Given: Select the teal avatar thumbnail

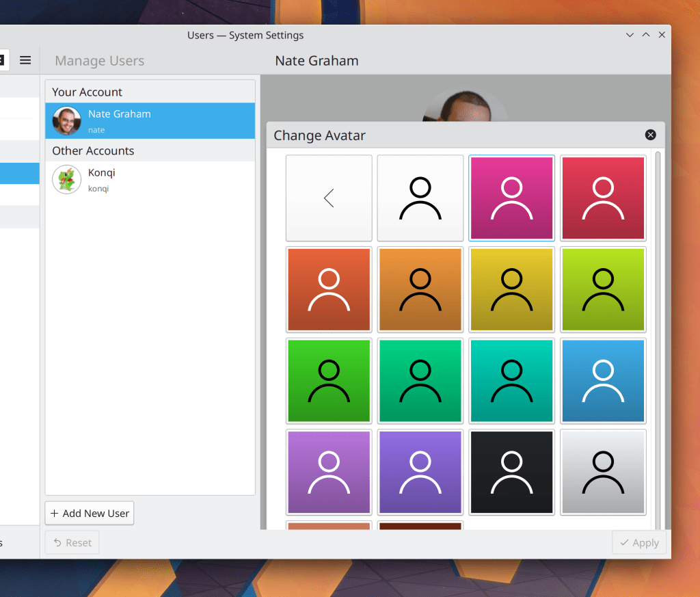Looking at the screenshot, I should [511, 381].
